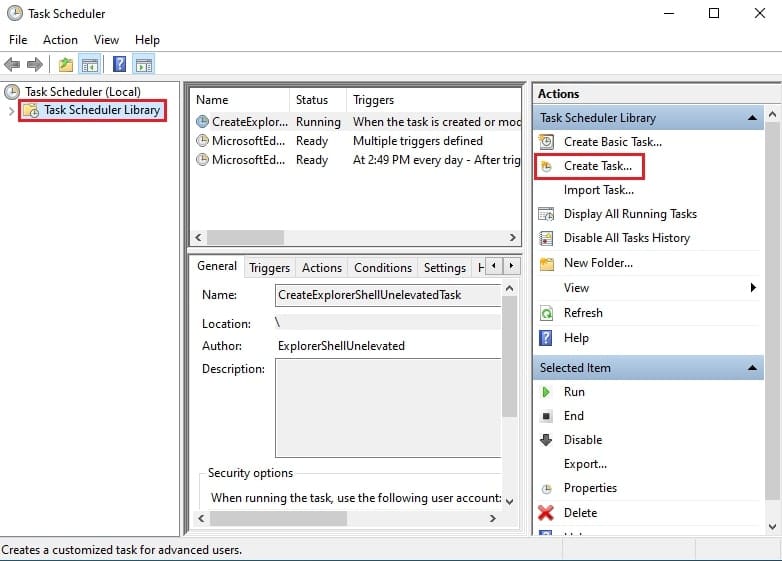Image resolution: width=782 pixels, height=561 pixels.
Task: Click Import Task... in Actions pane
Action: coord(598,190)
